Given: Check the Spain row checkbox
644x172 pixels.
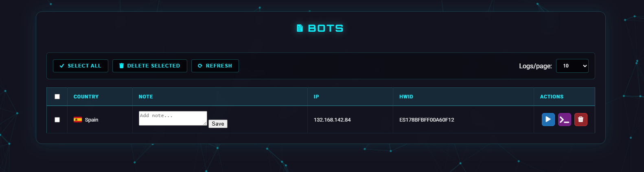Looking at the screenshot, I should coord(57,120).
